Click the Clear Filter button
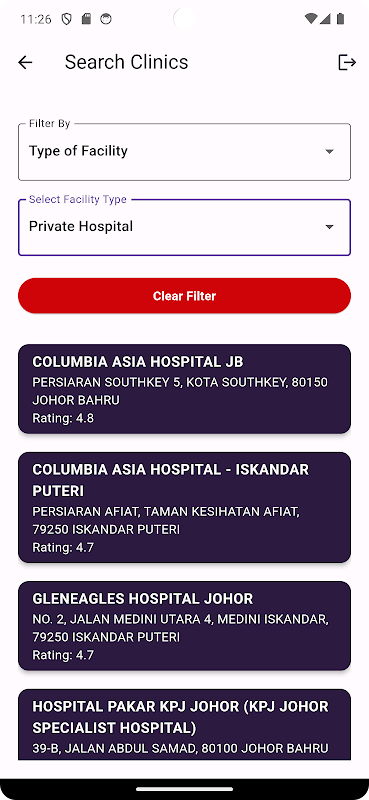 [x=184, y=296]
